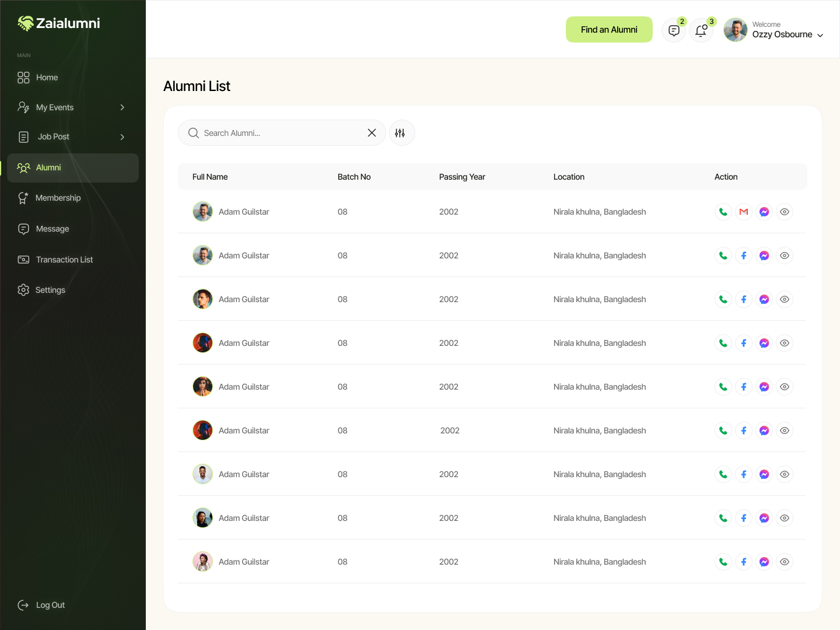Open Messenger chat for the second alumni row
The height and width of the screenshot is (630, 840).
click(764, 255)
